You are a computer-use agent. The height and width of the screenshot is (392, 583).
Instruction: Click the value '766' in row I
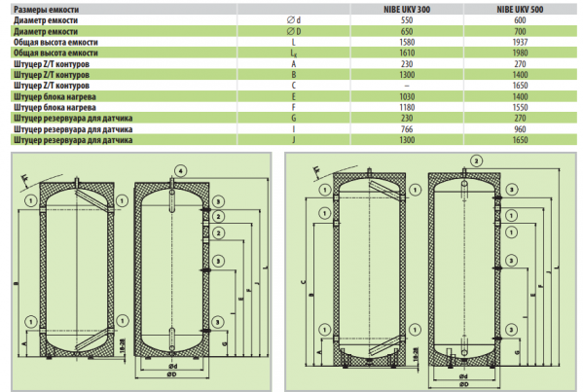click(x=407, y=129)
